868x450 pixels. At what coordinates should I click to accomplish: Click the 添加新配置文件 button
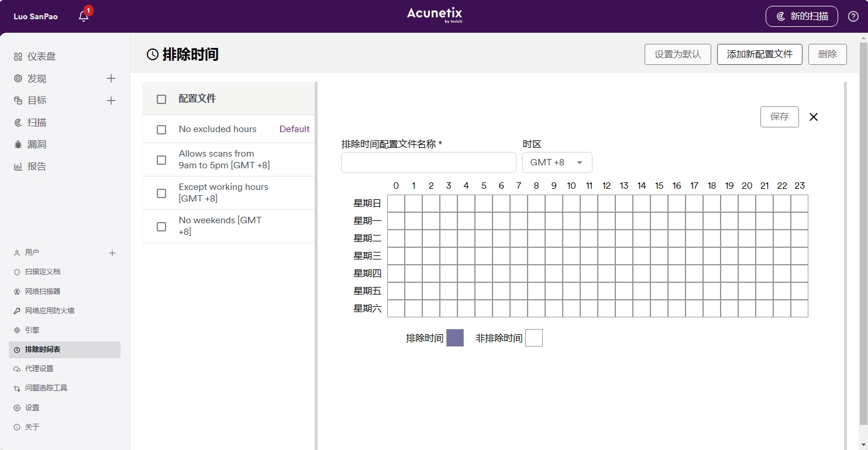click(760, 54)
